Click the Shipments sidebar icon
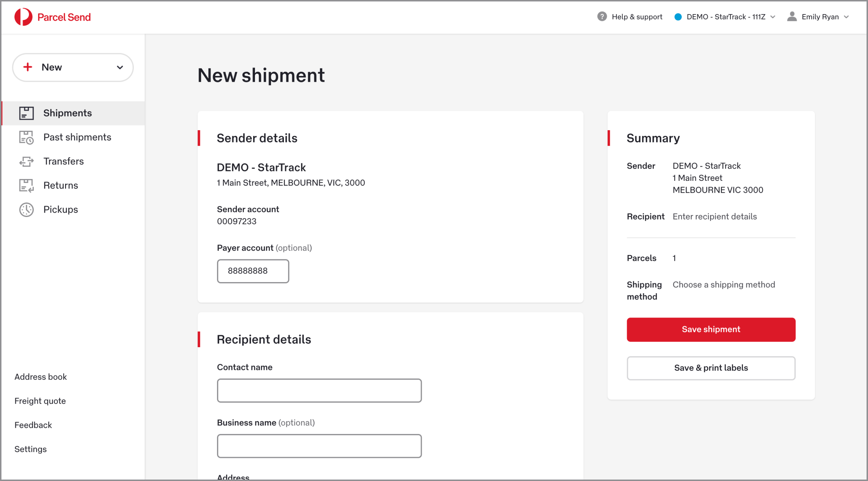Screen dimensions: 868x481 [26, 113]
